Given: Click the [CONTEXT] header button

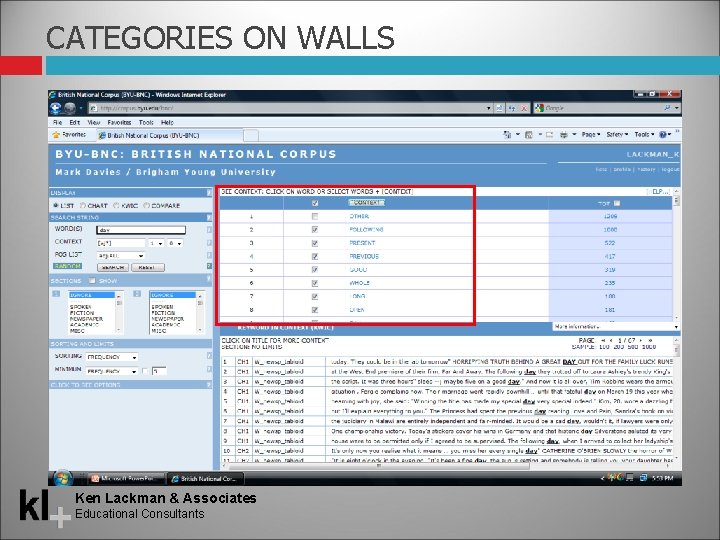Looking at the screenshot, I should 366,202.
